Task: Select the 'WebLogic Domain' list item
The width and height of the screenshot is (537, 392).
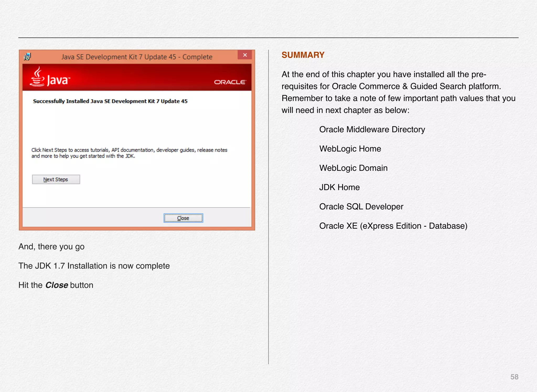Action: (x=353, y=168)
